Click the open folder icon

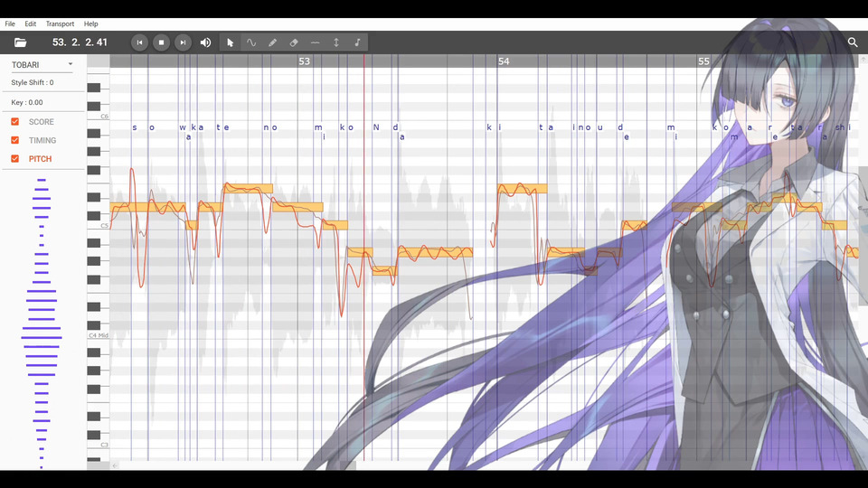(21, 42)
